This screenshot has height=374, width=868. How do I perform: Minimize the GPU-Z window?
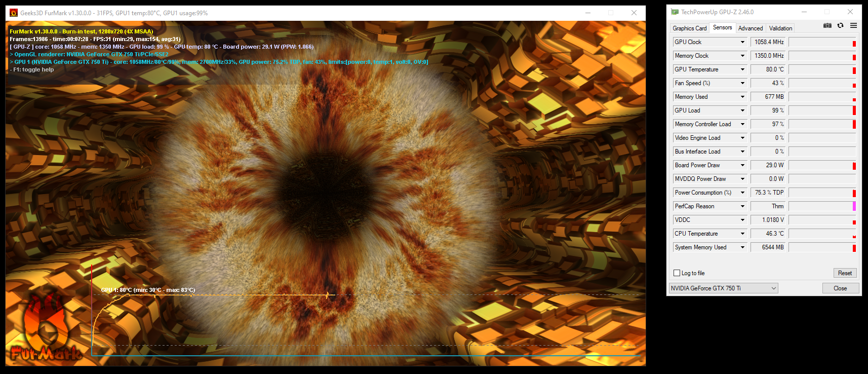click(804, 12)
